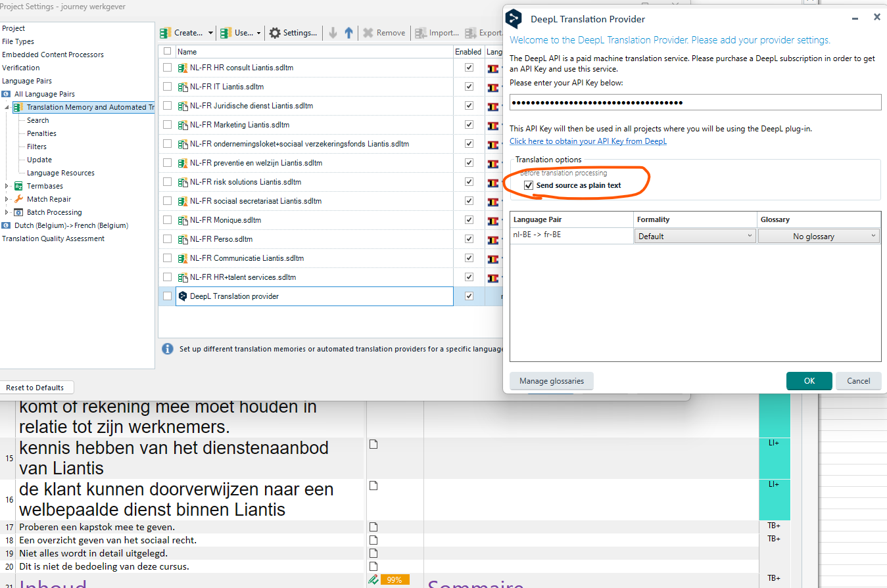This screenshot has height=588, width=887.
Task: Click Cancel in DeepL provider dialog
Action: coord(859,381)
